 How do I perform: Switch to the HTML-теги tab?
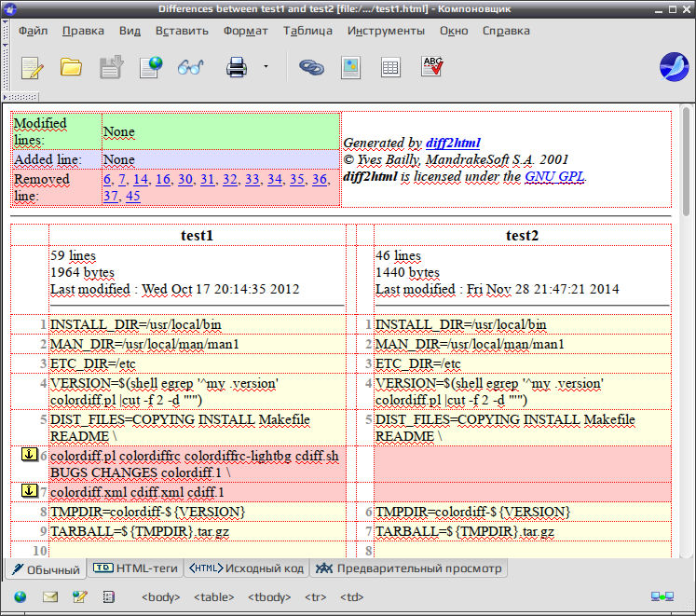click(135, 568)
